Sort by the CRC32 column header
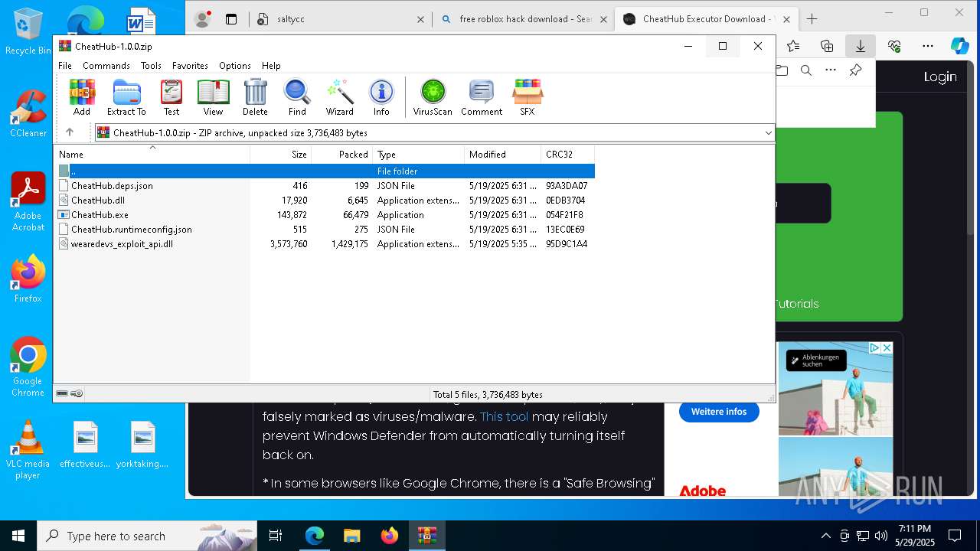Viewport: 980px width, 551px height. pos(567,154)
